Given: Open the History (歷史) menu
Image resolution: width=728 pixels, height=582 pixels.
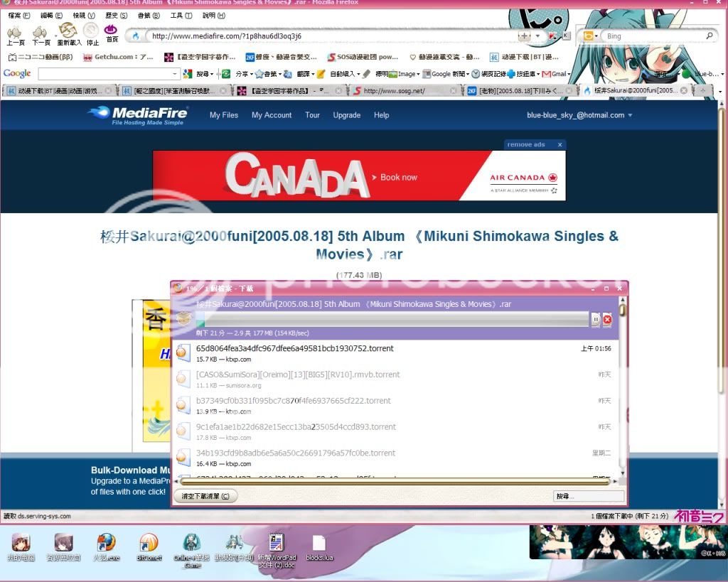Looking at the screenshot, I should (117, 16).
